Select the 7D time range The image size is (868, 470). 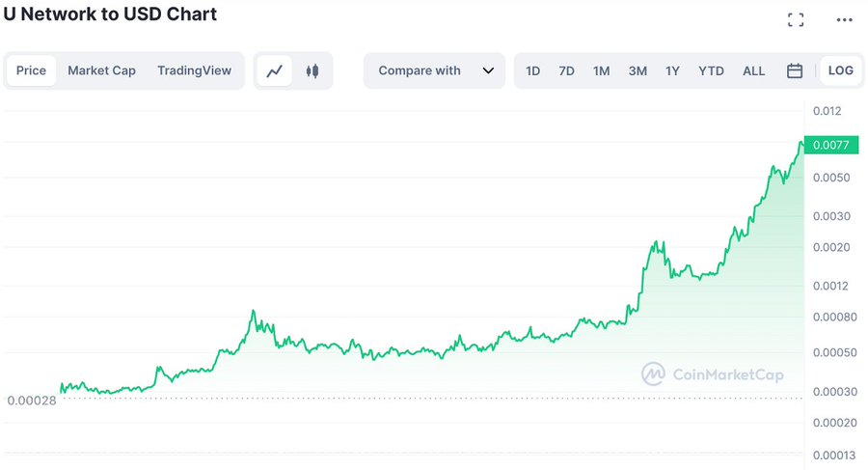pyautogui.click(x=566, y=71)
